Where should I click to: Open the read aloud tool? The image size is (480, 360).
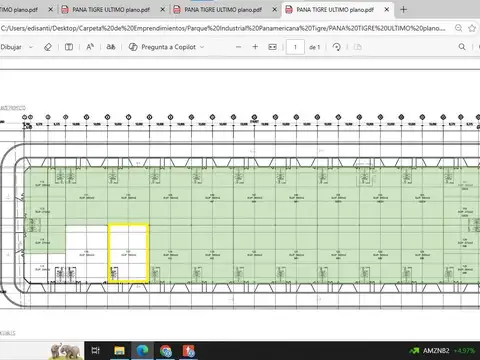90,47
